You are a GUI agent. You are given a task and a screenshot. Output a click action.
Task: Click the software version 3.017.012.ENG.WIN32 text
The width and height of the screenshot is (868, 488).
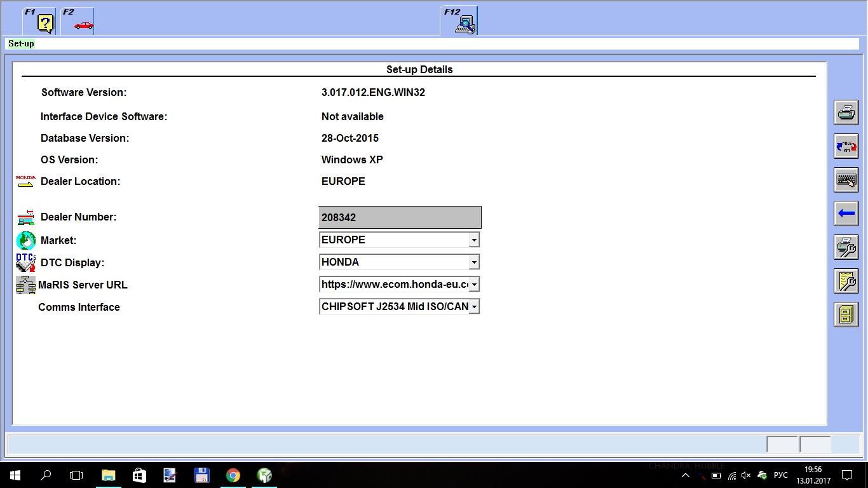[373, 92]
